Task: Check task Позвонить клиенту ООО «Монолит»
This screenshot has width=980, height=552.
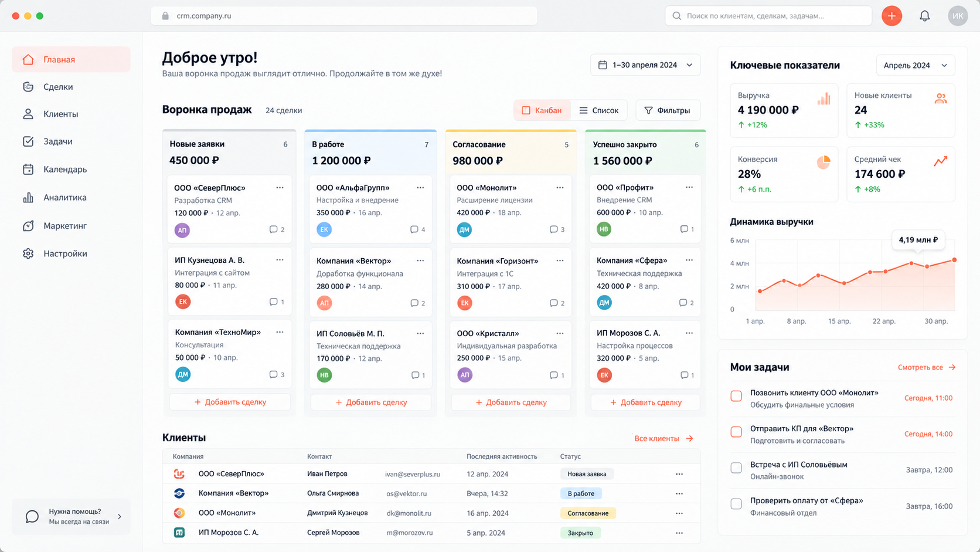Action: pyautogui.click(x=736, y=396)
